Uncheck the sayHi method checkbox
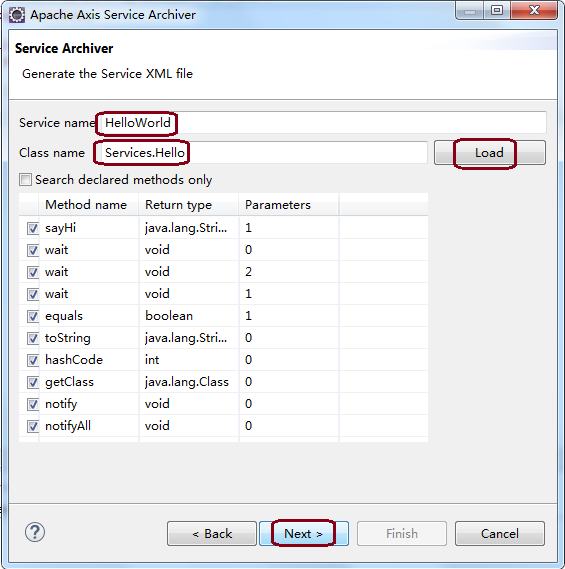 click(33, 228)
